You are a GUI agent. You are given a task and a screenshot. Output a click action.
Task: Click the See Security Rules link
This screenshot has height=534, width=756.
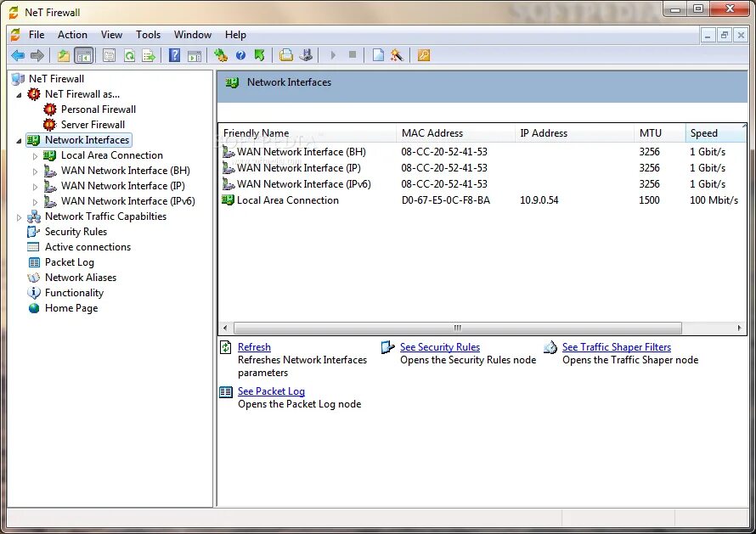[x=440, y=347]
